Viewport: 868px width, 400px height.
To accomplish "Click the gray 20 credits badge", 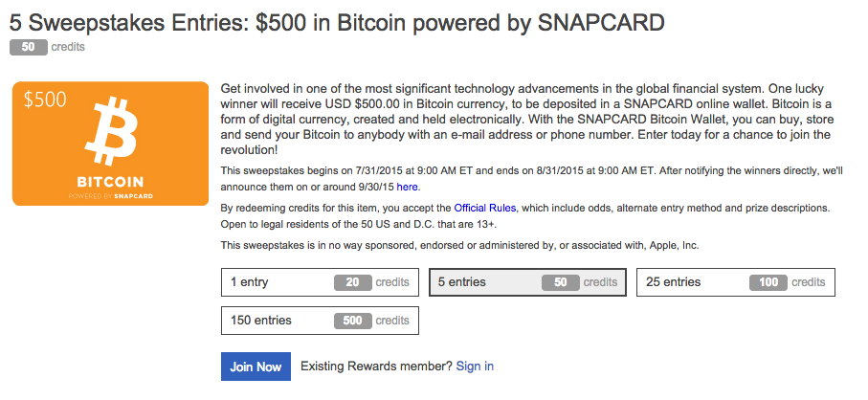I will tap(352, 282).
